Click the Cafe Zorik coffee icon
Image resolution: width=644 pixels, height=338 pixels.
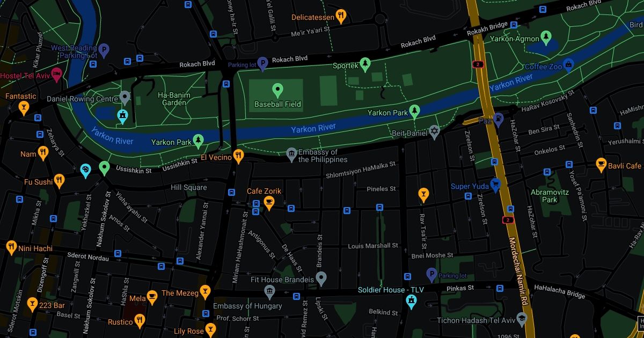(269, 203)
